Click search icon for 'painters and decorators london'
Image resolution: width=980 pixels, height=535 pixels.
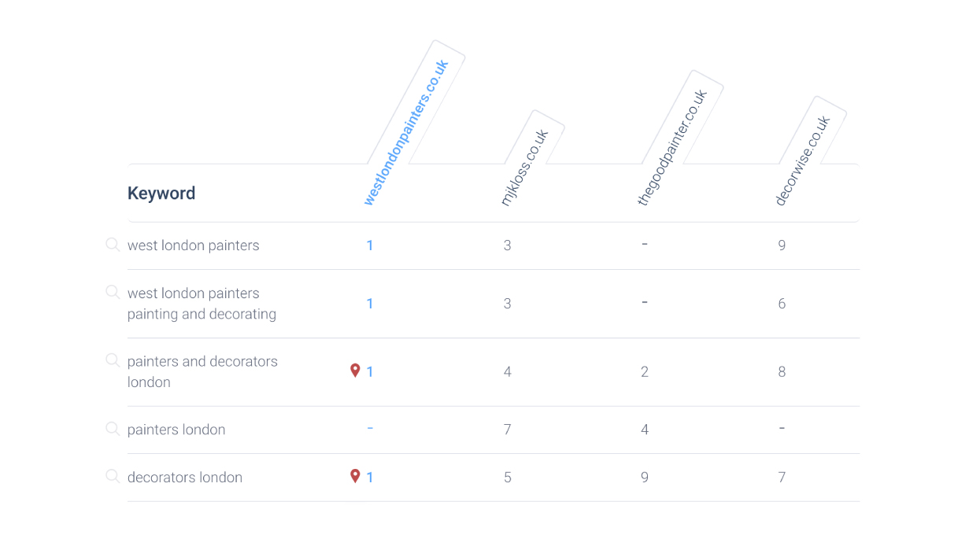pos(113,360)
